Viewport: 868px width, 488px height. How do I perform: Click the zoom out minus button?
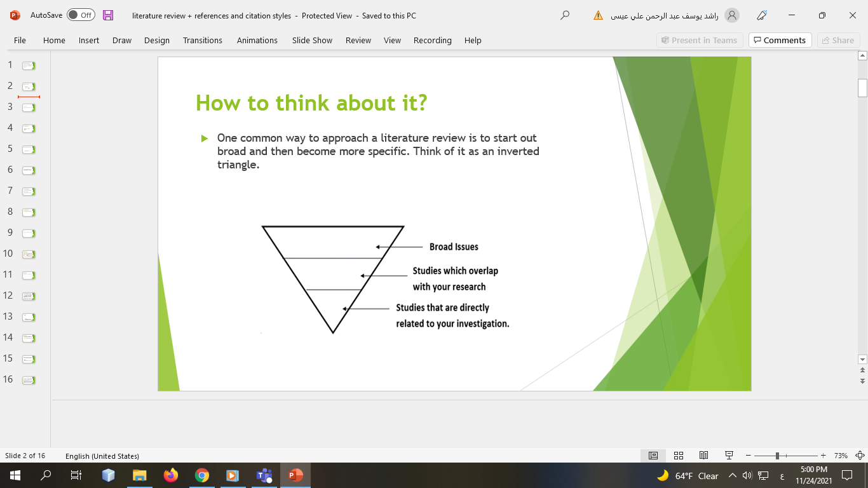[x=749, y=456]
